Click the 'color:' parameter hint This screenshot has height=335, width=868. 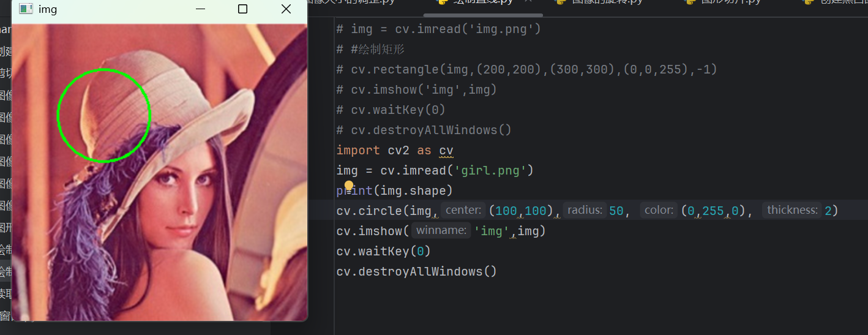659,210
